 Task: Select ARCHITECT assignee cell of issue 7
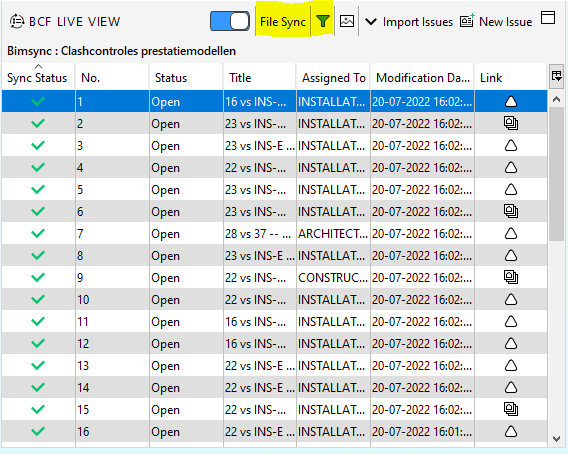333,234
